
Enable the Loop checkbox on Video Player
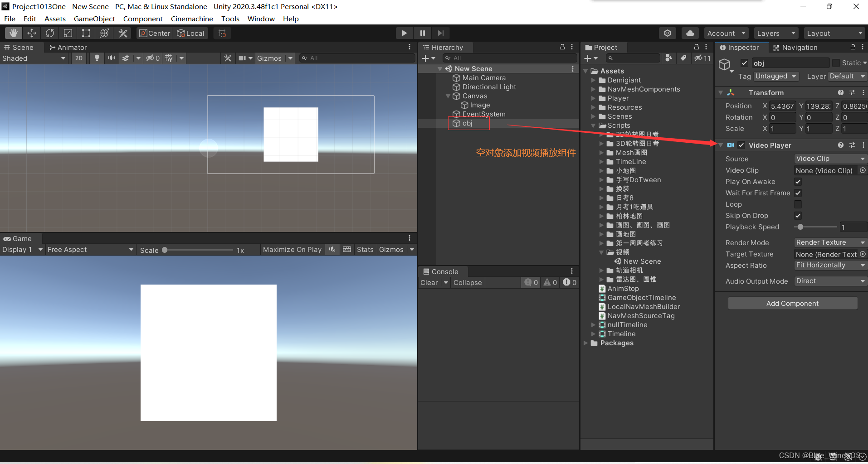(798, 204)
